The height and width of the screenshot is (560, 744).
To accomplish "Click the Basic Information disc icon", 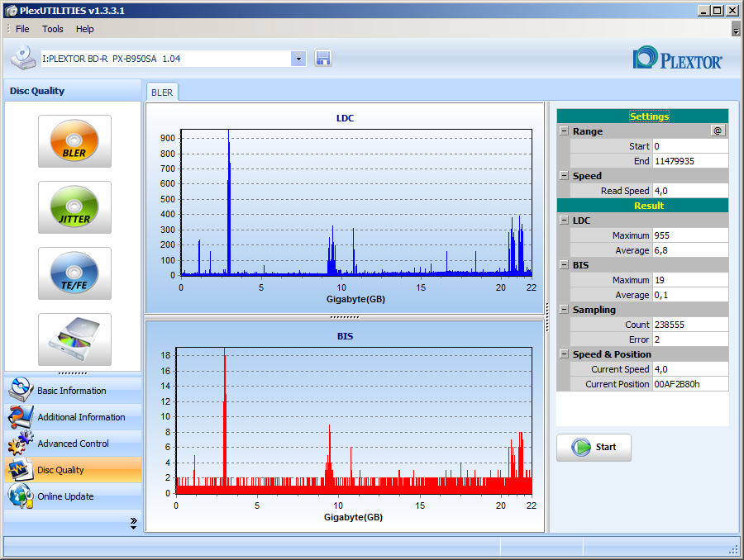I will pyautogui.click(x=21, y=389).
